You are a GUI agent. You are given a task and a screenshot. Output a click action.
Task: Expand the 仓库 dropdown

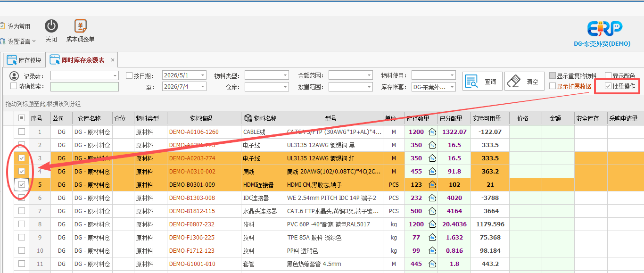285,87
